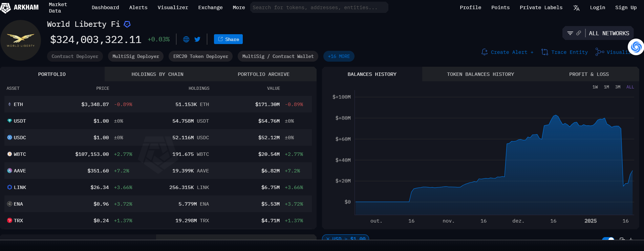Open the floating swirl assistant icon
644x251 pixels.
coord(636,47)
